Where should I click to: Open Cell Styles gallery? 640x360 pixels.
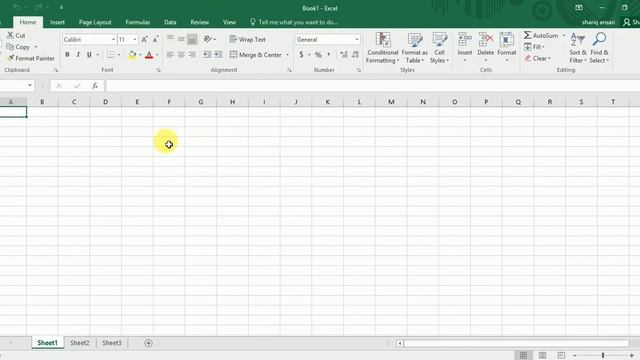(x=440, y=48)
